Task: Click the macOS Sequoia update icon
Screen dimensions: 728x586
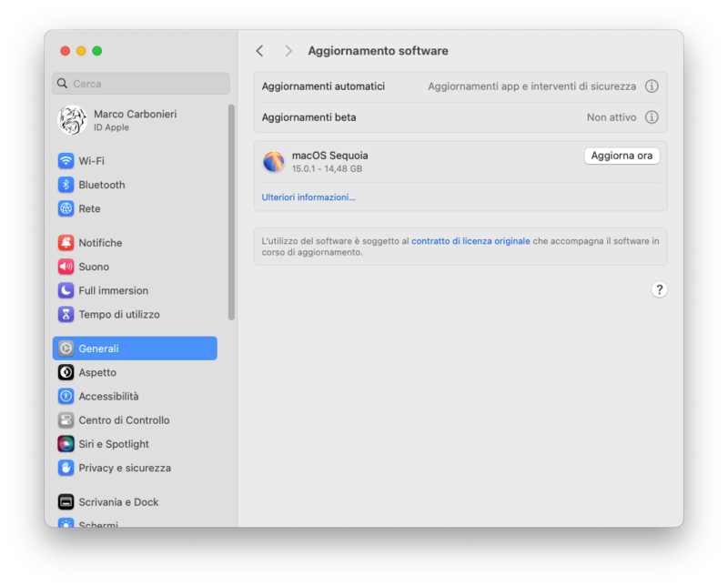Action: (273, 162)
